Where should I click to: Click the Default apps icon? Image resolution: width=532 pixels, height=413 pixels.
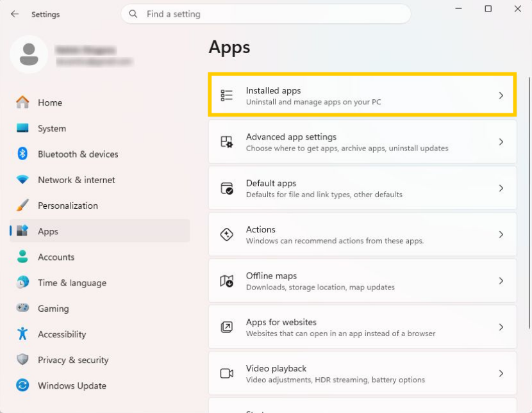[x=227, y=188]
